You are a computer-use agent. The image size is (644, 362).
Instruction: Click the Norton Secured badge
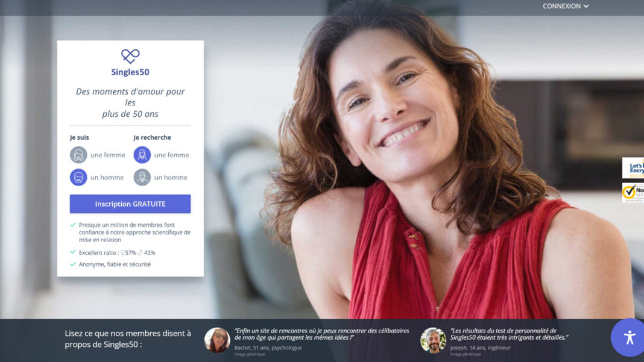click(633, 193)
